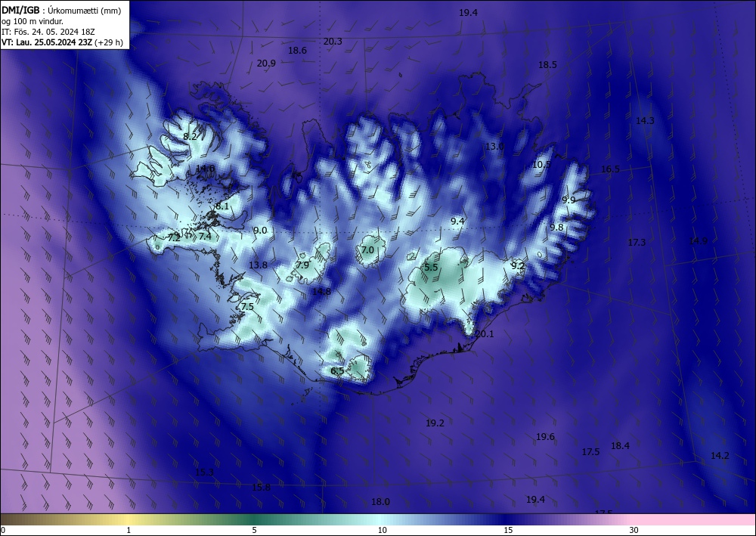Click the 18.0 value on the map

click(x=380, y=502)
